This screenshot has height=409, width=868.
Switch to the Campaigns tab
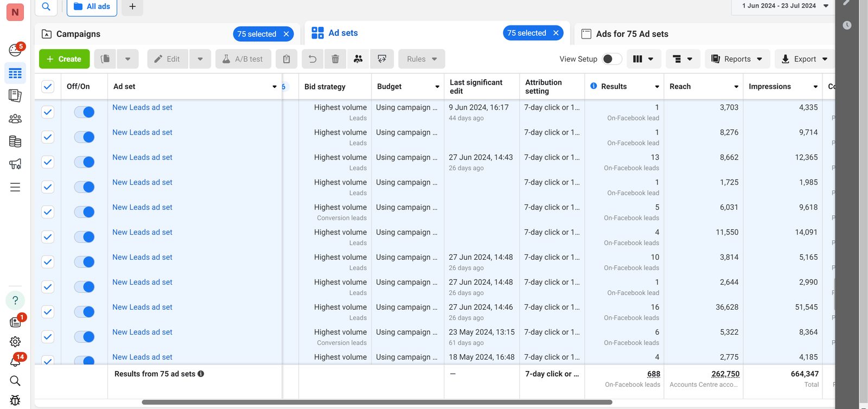(x=78, y=34)
